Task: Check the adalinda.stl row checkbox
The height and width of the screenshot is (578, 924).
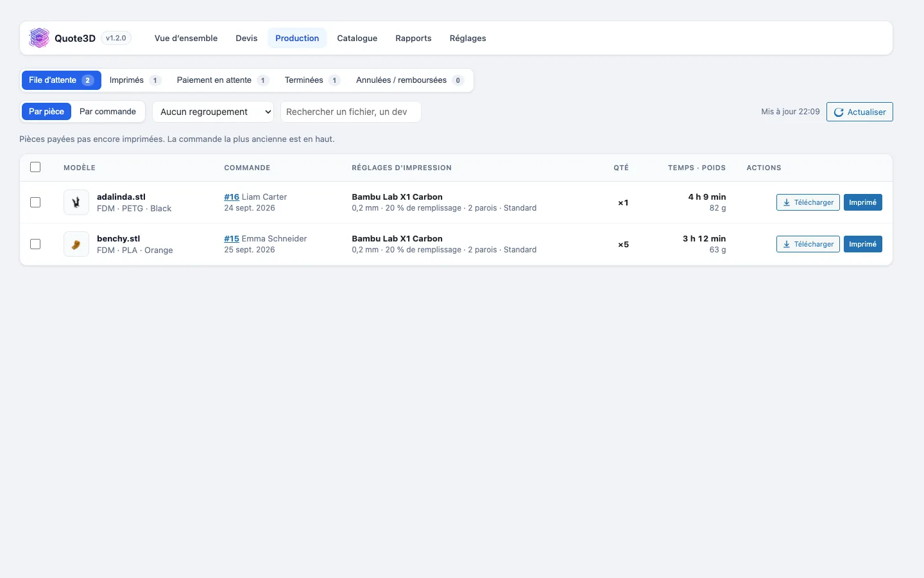Action: (35, 202)
